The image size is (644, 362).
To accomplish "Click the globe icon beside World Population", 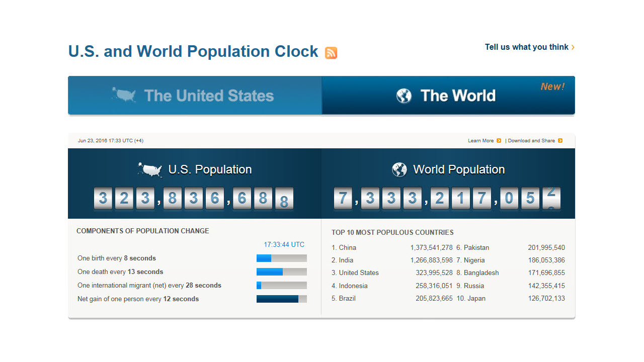I will [399, 170].
